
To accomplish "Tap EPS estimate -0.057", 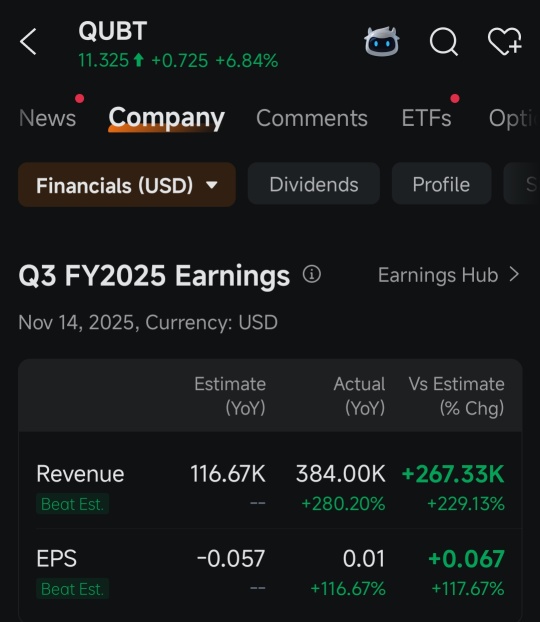I will (231, 559).
